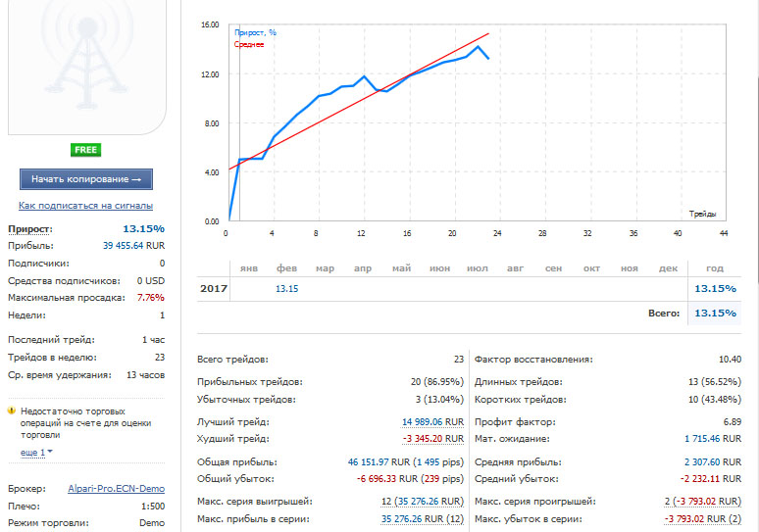Click the 13.15 February monthly value
This screenshot has width=759, height=532.
(286, 289)
